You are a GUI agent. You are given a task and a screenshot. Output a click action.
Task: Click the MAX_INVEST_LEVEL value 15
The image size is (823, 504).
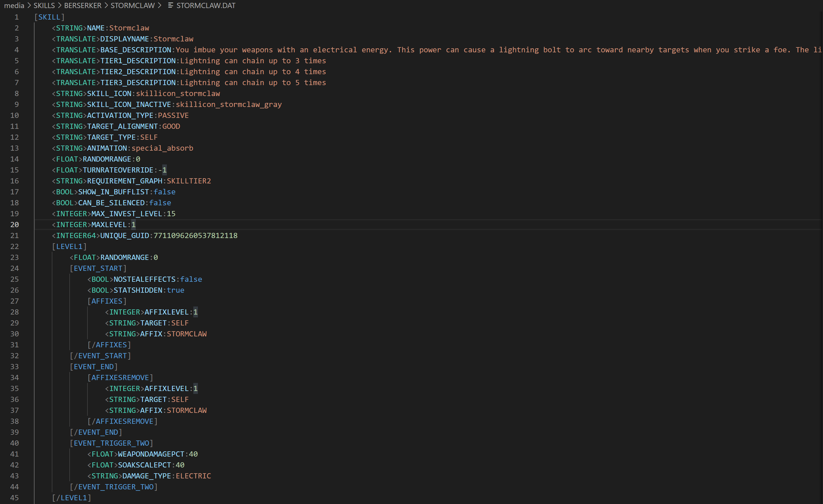point(171,214)
